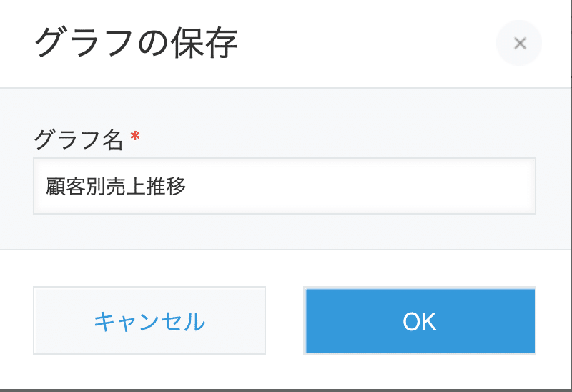The width and height of the screenshot is (572, 392).
Task: Select the gray X close icon
Action: click(x=519, y=43)
